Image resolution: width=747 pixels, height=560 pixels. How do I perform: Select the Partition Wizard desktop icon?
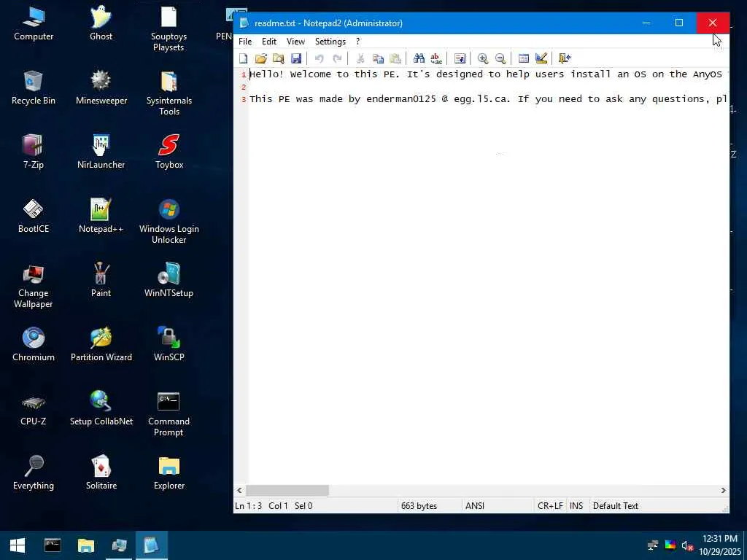101,345
